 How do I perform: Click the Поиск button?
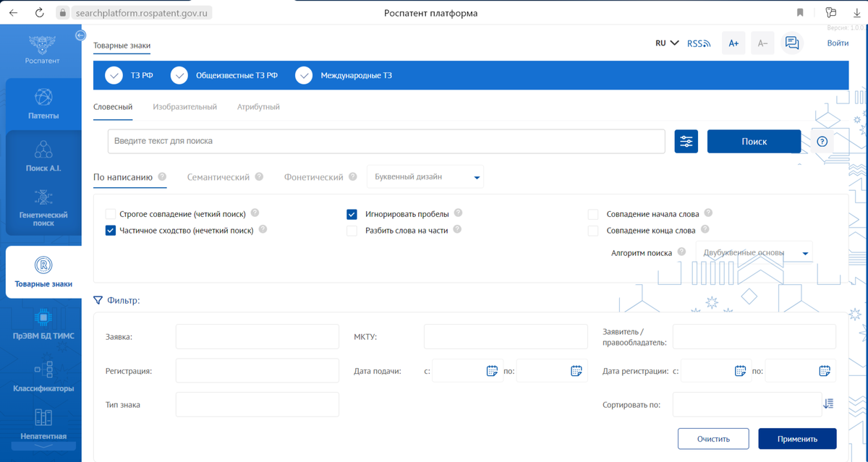click(754, 142)
